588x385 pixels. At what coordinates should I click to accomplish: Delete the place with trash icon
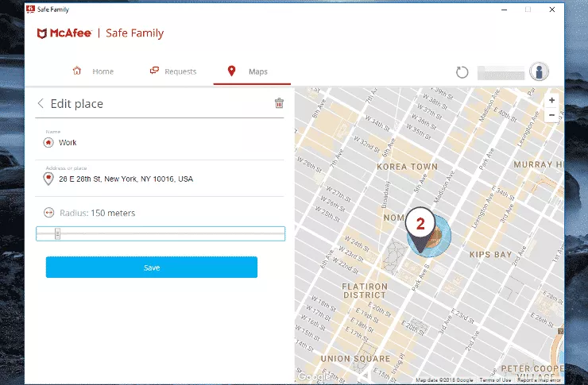pyautogui.click(x=279, y=103)
